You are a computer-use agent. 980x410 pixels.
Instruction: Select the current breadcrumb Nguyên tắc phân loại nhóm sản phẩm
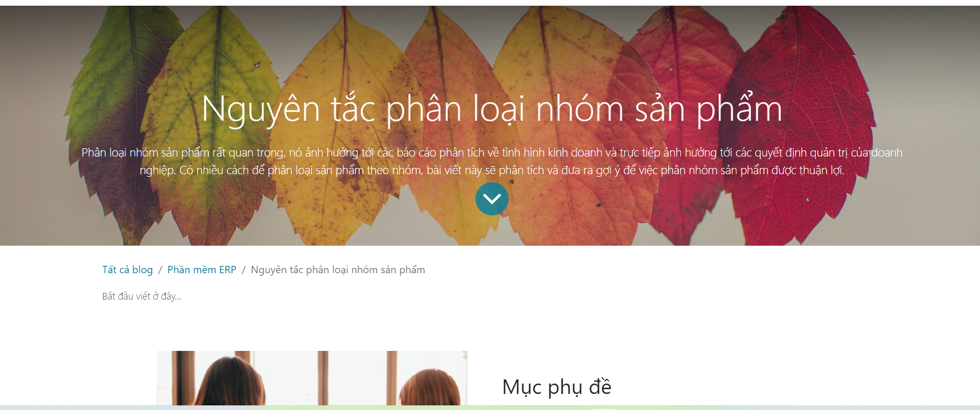(338, 270)
